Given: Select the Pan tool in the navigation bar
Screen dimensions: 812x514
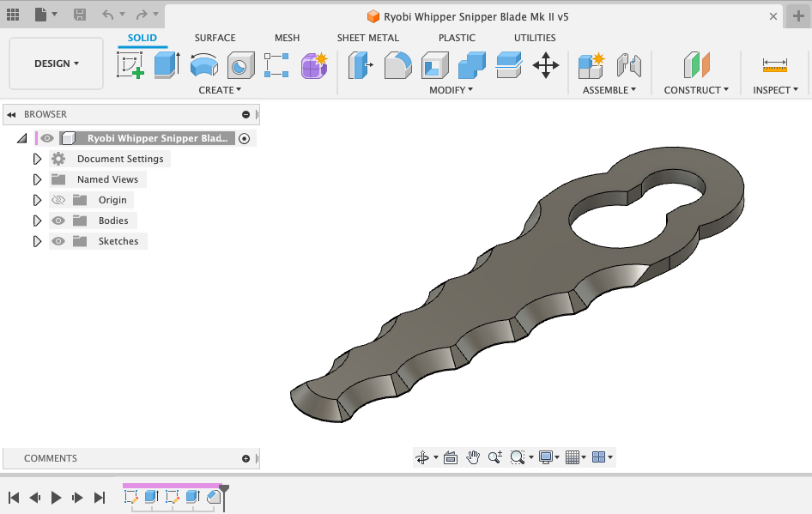Looking at the screenshot, I should [473, 457].
